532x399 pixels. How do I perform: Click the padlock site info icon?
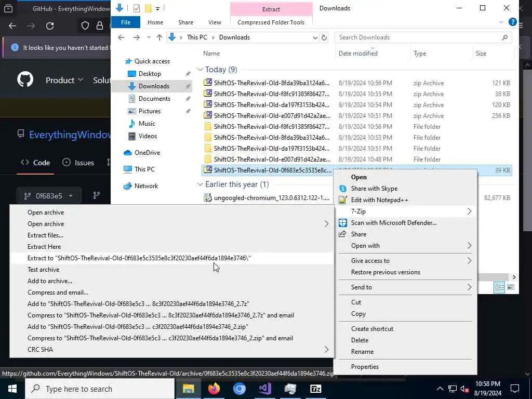tap(100, 26)
